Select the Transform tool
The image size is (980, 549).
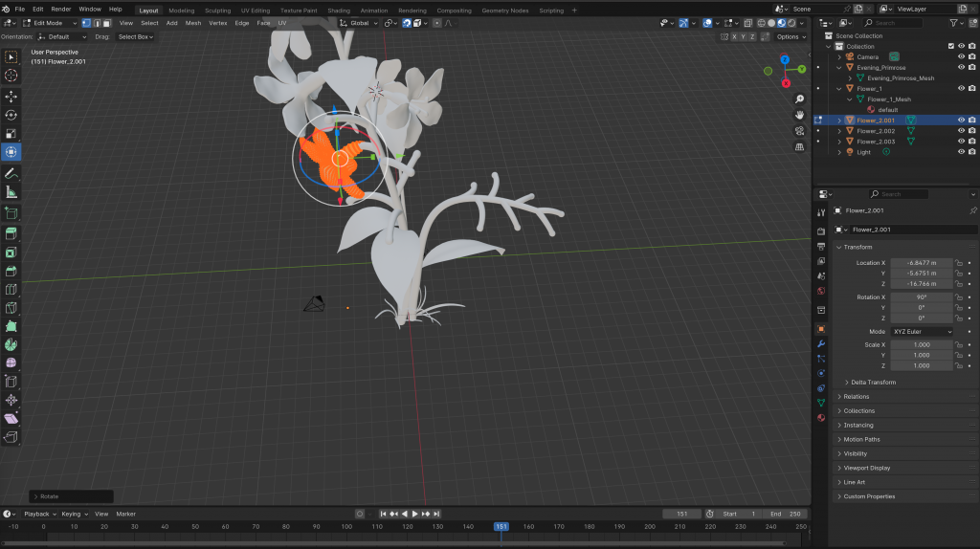coord(11,152)
